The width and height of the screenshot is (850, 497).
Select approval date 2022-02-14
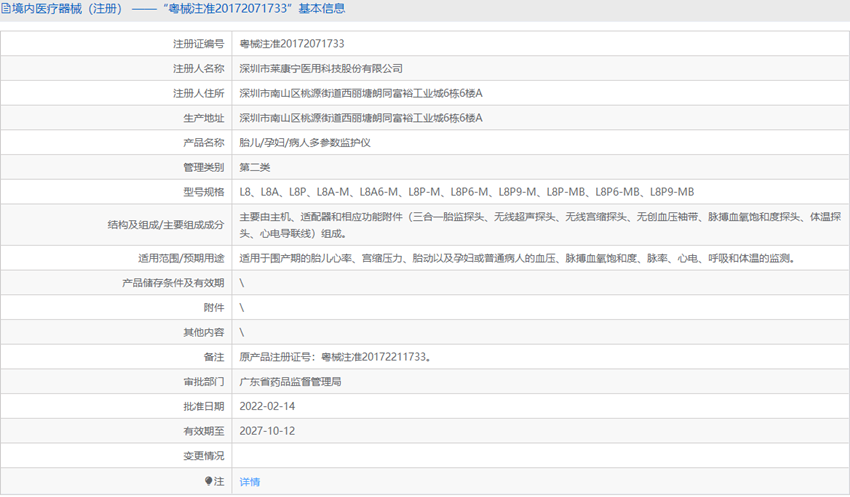267,406
